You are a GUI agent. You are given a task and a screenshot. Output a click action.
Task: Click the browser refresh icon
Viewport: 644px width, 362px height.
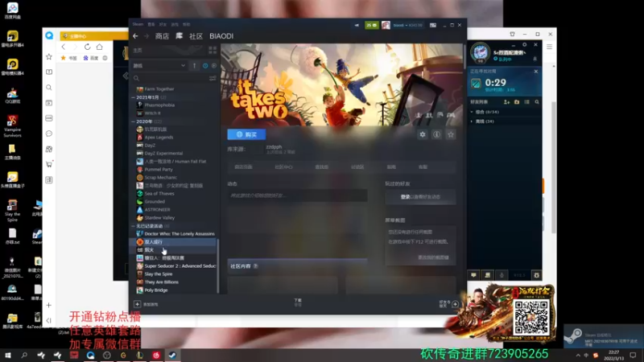point(87,47)
